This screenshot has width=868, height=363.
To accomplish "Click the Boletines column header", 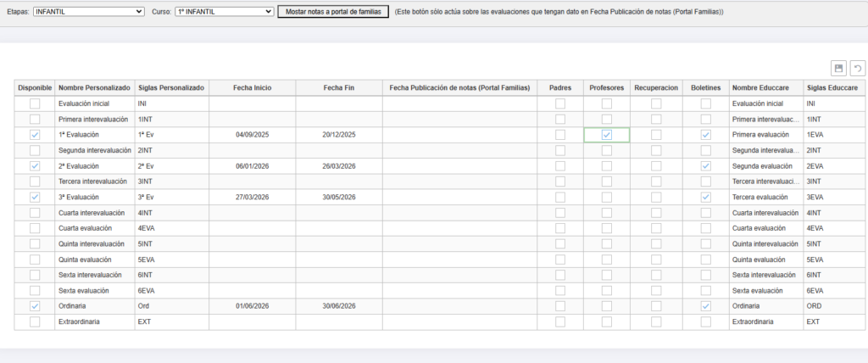I will click(x=705, y=87).
